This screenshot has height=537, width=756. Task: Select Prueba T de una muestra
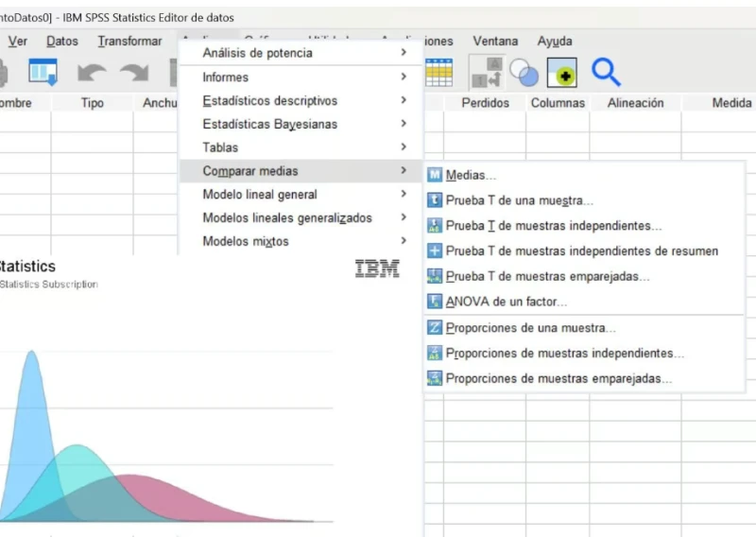pyautogui.click(x=519, y=200)
